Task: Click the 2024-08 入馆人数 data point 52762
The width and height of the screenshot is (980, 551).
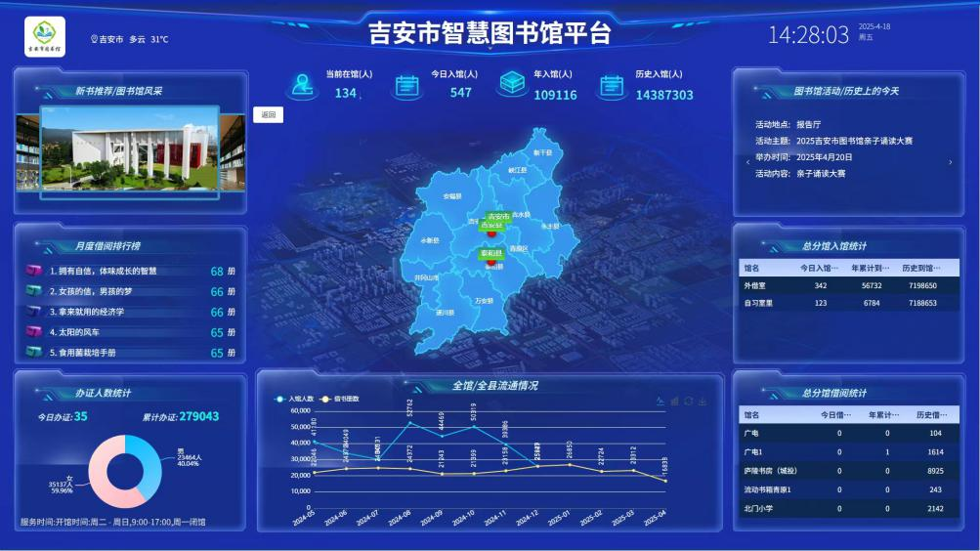Action: 410,423
